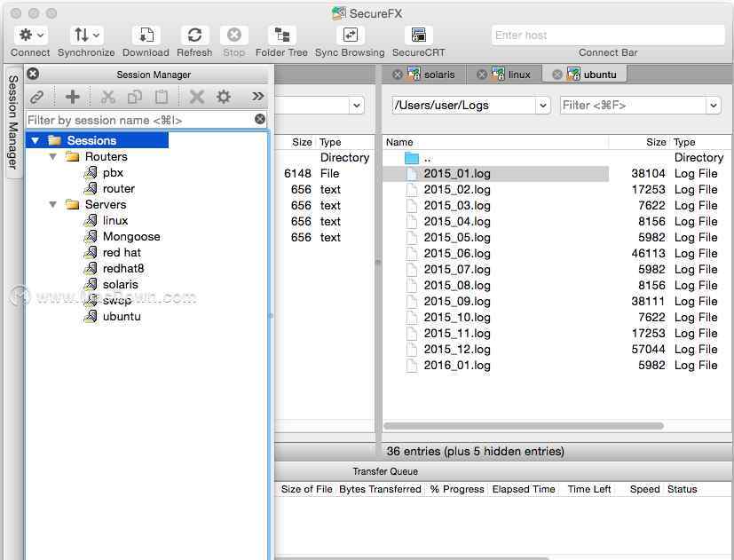Select the linux session in tree
734x560 pixels.
115,220
